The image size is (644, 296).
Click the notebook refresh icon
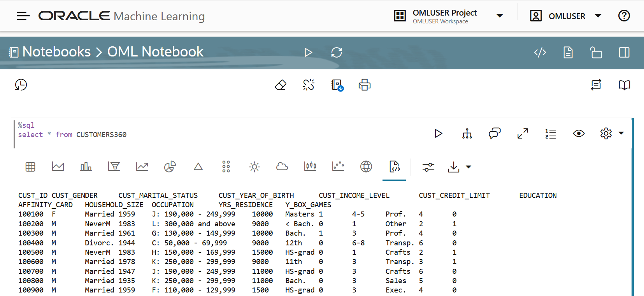(337, 52)
